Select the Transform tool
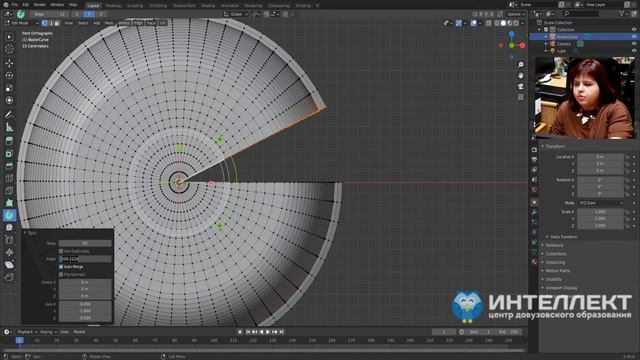This screenshot has width=640, height=360. 9,100
